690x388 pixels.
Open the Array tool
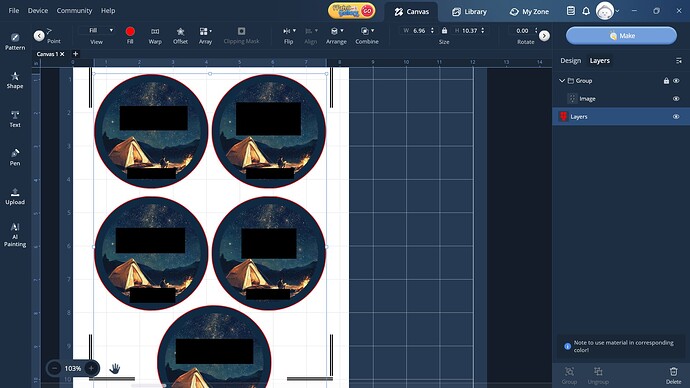point(205,36)
